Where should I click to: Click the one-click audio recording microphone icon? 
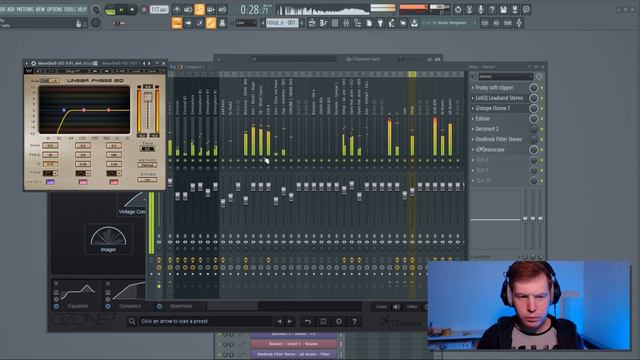(x=481, y=9)
